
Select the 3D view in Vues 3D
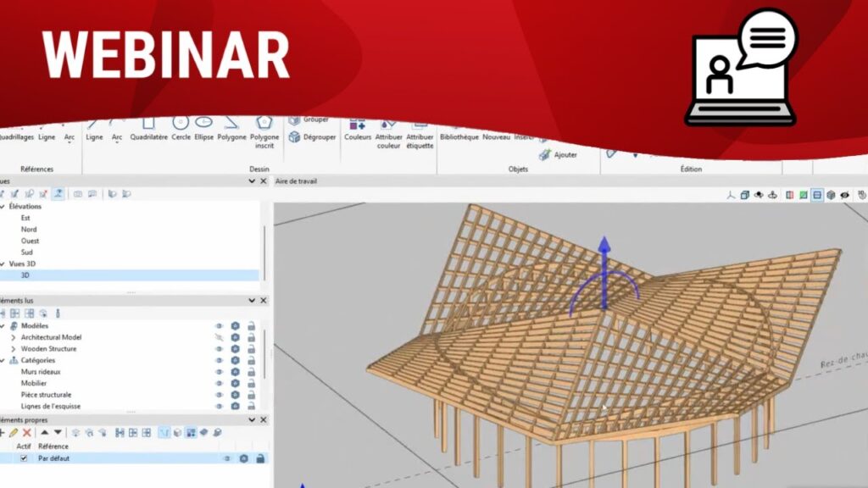click(x=26, y=275)
